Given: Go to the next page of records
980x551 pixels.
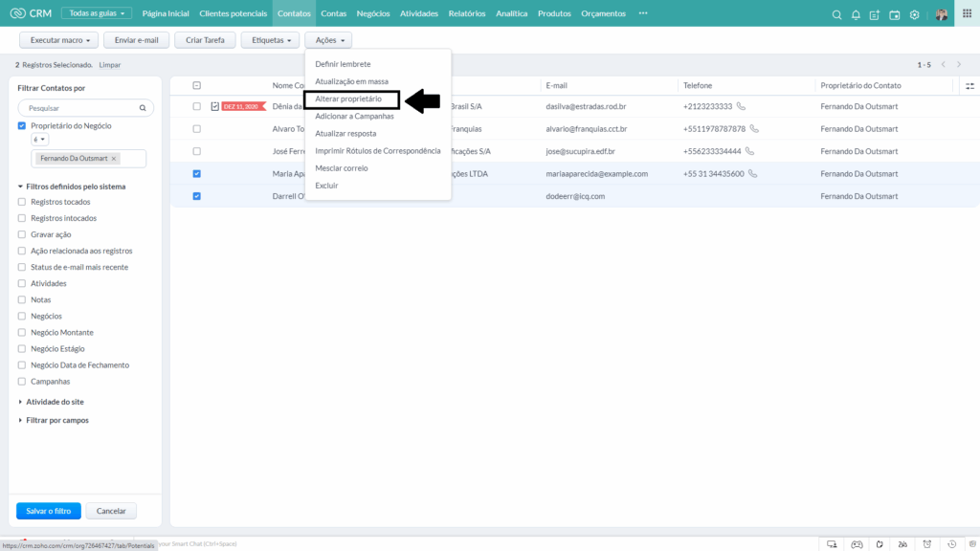Looking at the screenshot, I should click(x=959, y=64).
